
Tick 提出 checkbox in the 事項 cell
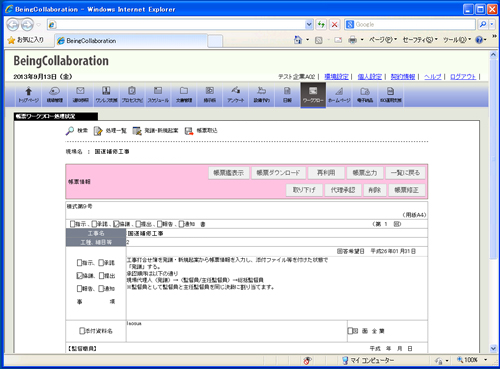click(x=101, y=276)
